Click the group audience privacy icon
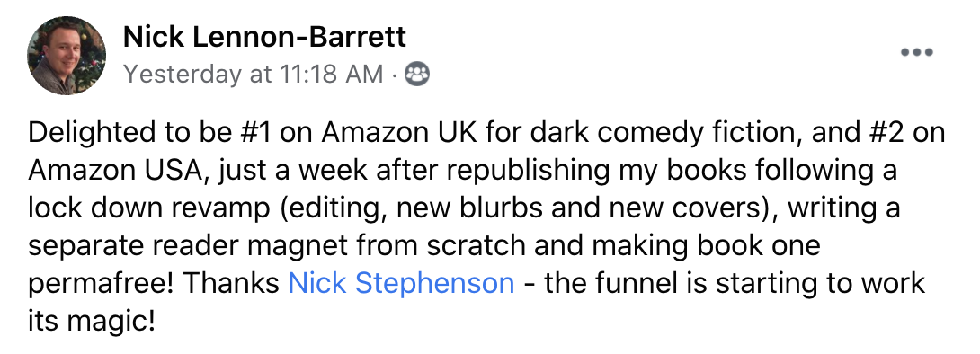Screen dimensions: 980x354 pos(417,75)
